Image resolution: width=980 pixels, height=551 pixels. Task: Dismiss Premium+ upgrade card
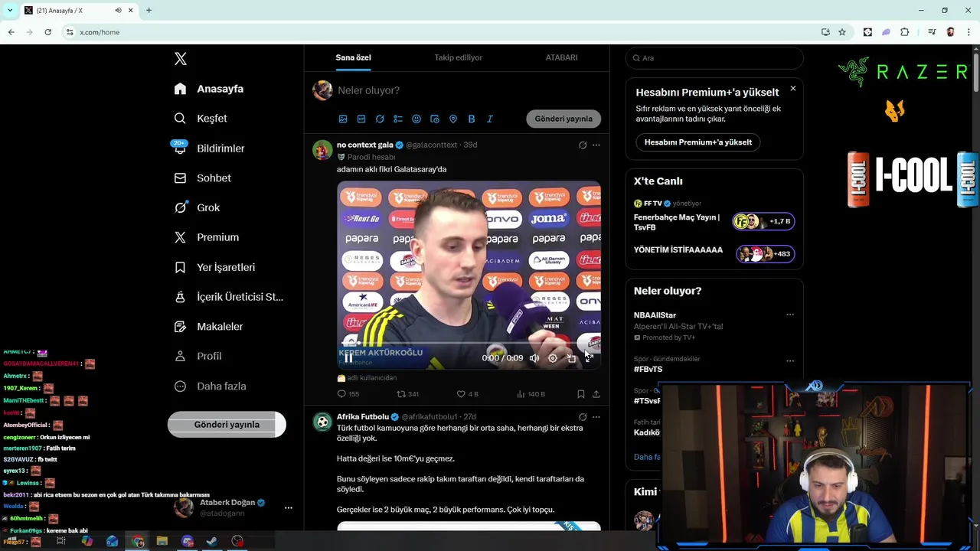point(793,89)
